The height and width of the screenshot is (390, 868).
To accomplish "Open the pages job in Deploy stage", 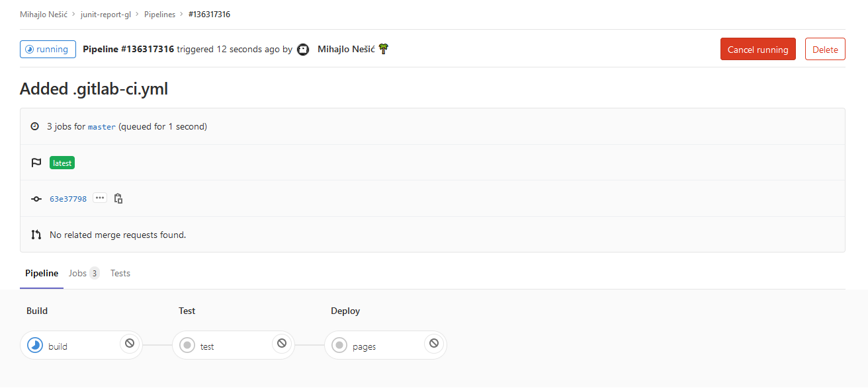I will (364, 346).
